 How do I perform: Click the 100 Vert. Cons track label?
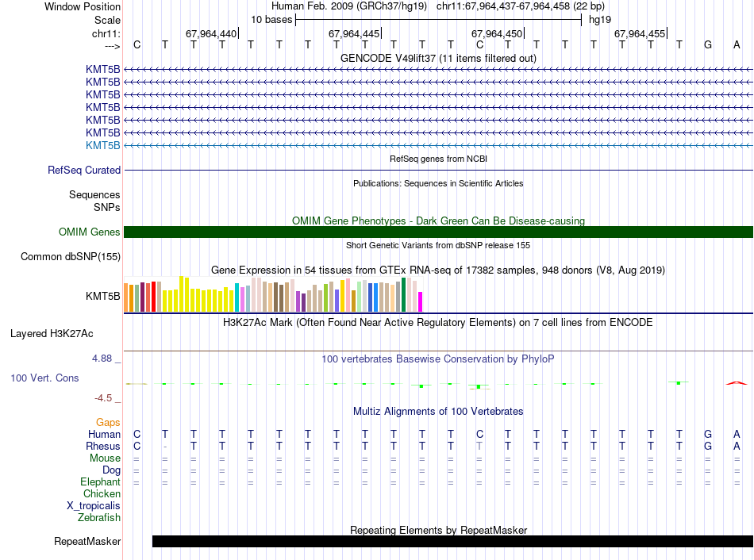click(44, 378)
